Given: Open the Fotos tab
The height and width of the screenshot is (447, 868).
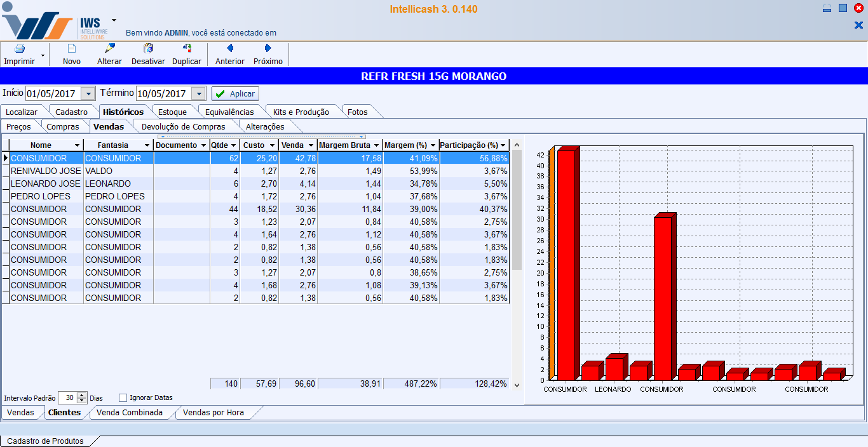Looking at the screenshot, I should [358, 112].
